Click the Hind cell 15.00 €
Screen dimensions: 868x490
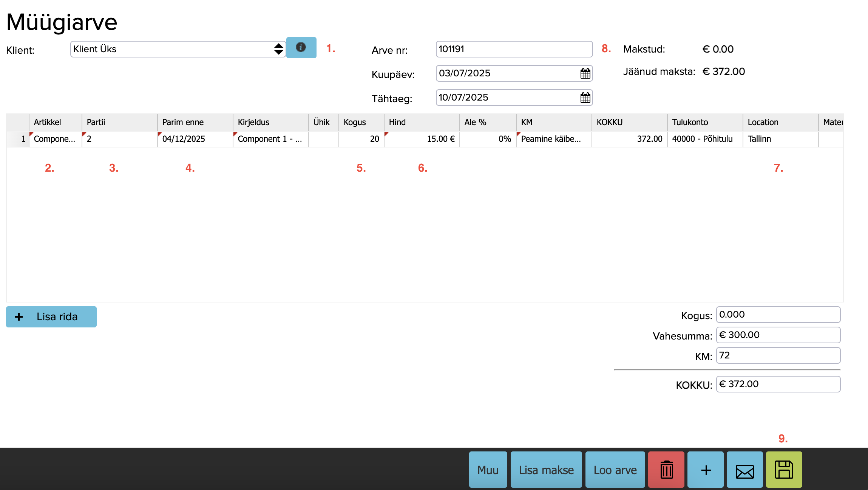pos(422,139)
